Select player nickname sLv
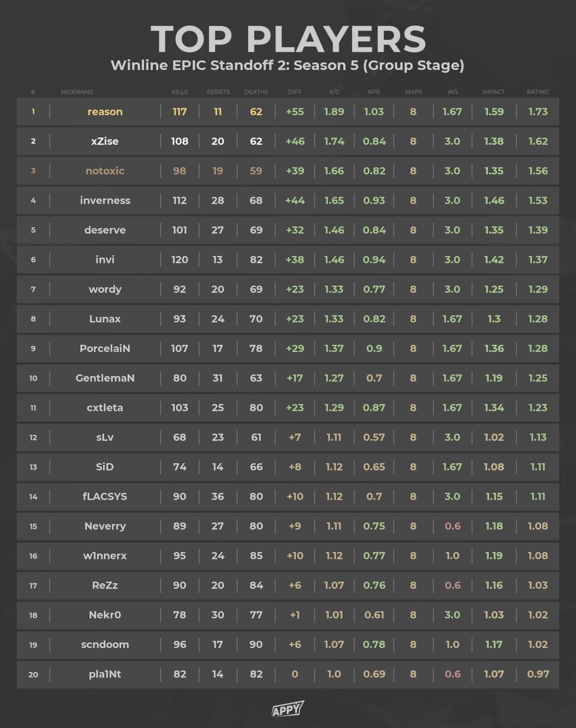The image size is (576, 728). pyautogui.click(x=105, y=437)
